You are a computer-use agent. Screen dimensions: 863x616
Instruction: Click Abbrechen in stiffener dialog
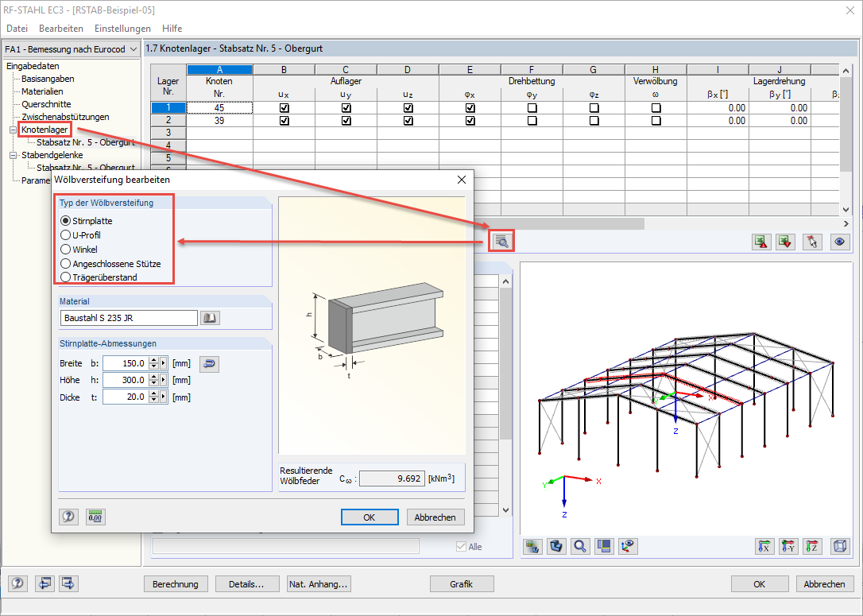click(x=435, y=517)
